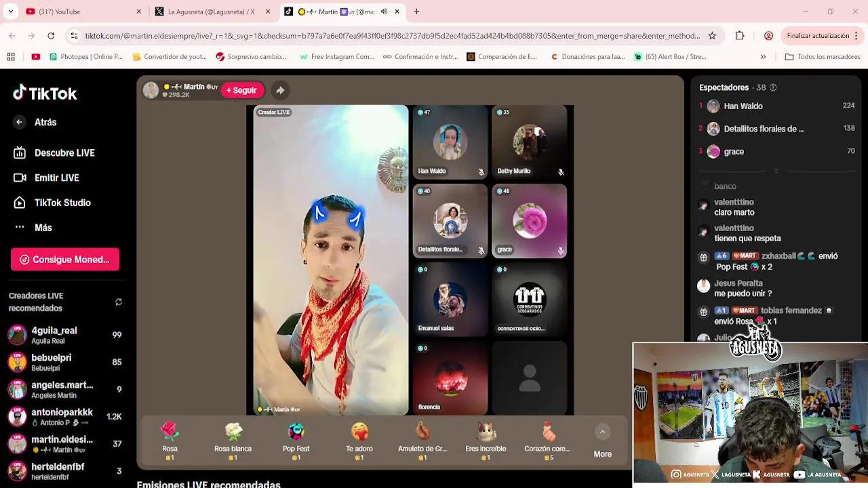Open the Más menu item
The width and height of the screenshot is (868, 488).
click(x=33, y=228)
